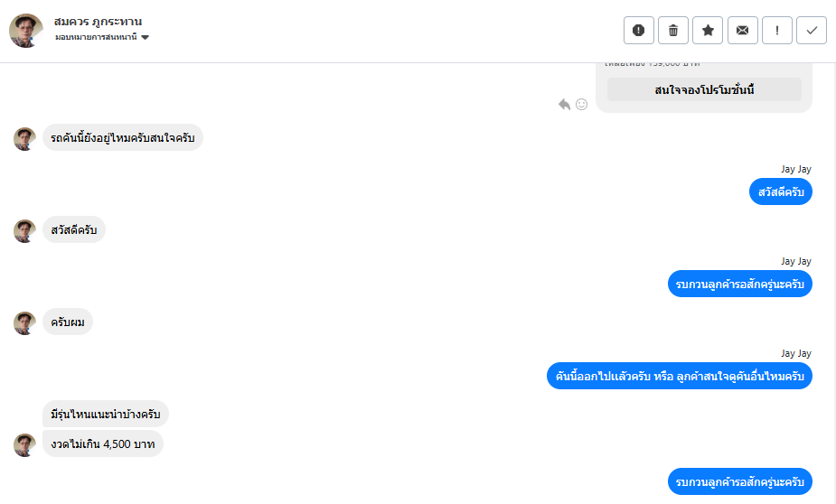Open the header profile picture

tap(26, 31)
